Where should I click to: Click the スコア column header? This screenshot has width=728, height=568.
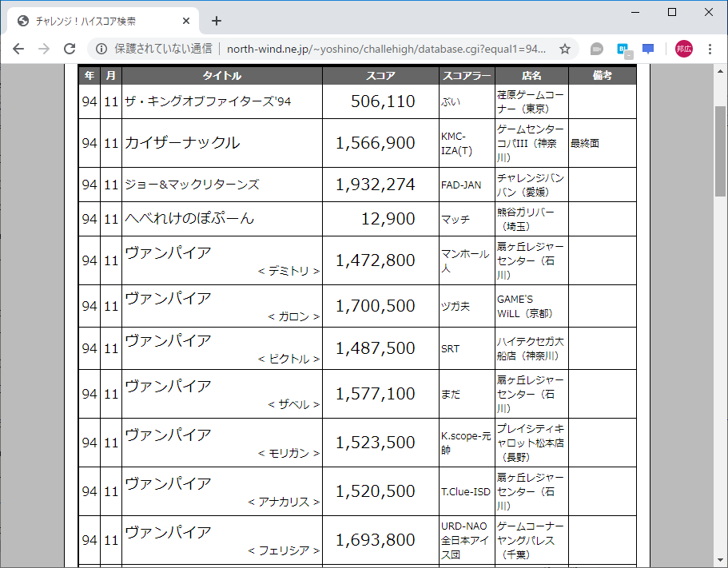380,75
